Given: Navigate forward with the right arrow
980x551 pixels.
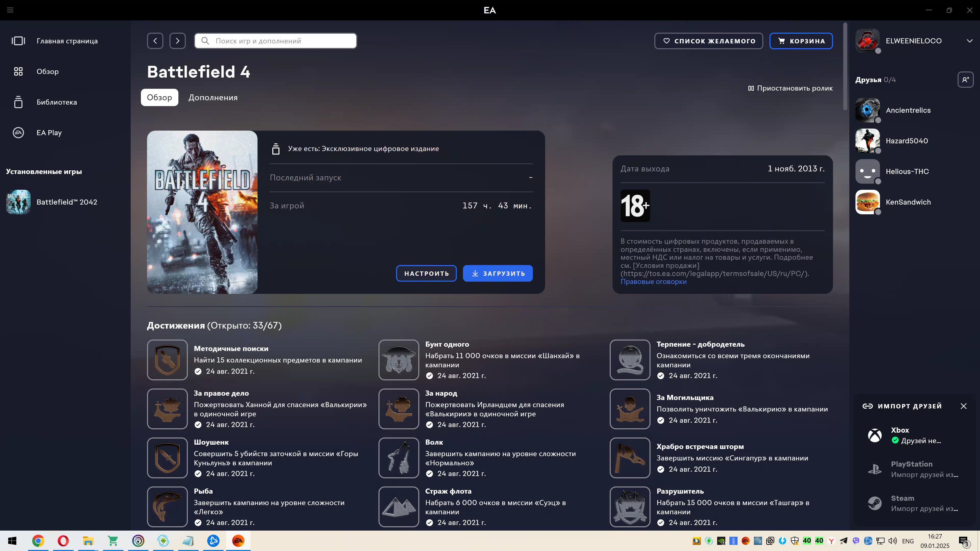Looking at the screenshot, I should 177,41.
